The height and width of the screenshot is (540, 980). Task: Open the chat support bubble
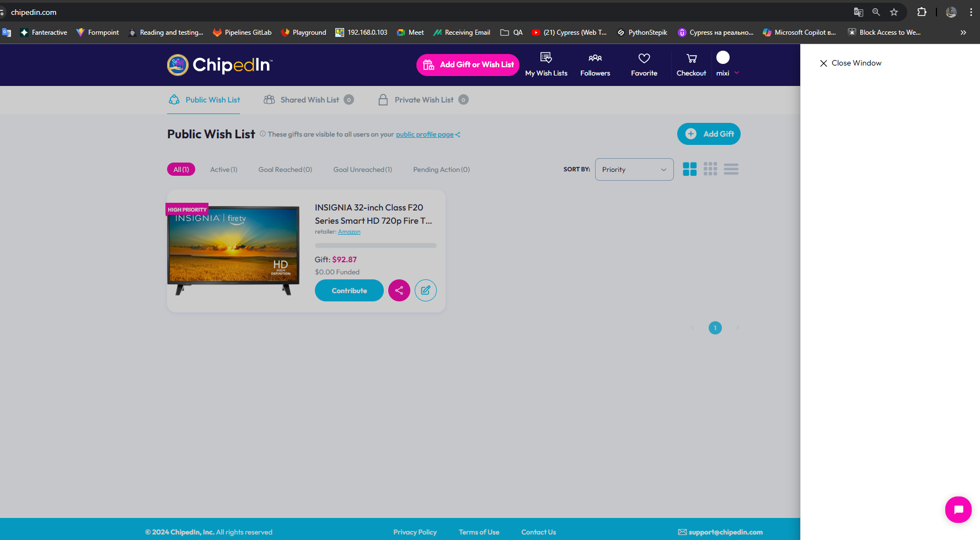click(958, 510)
